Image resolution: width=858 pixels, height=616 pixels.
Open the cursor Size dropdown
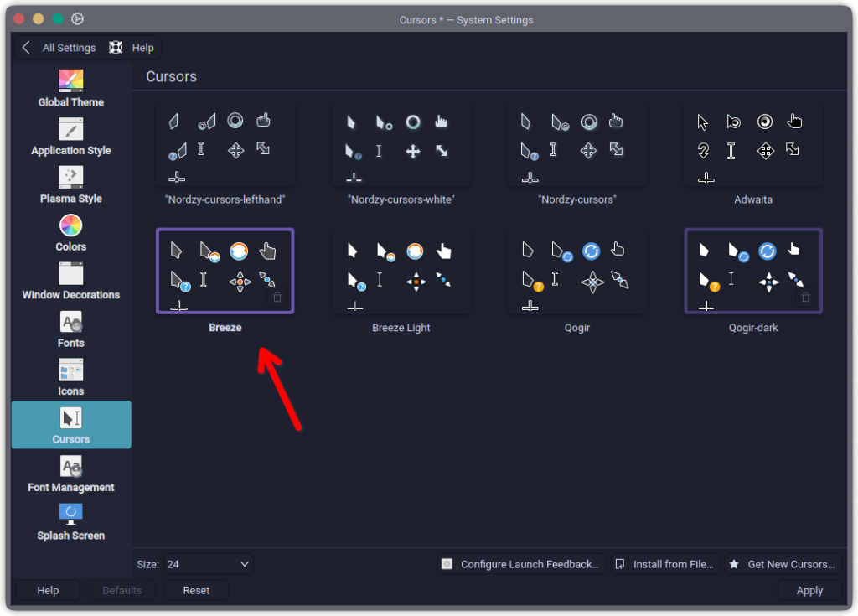(x=208, y=564)
